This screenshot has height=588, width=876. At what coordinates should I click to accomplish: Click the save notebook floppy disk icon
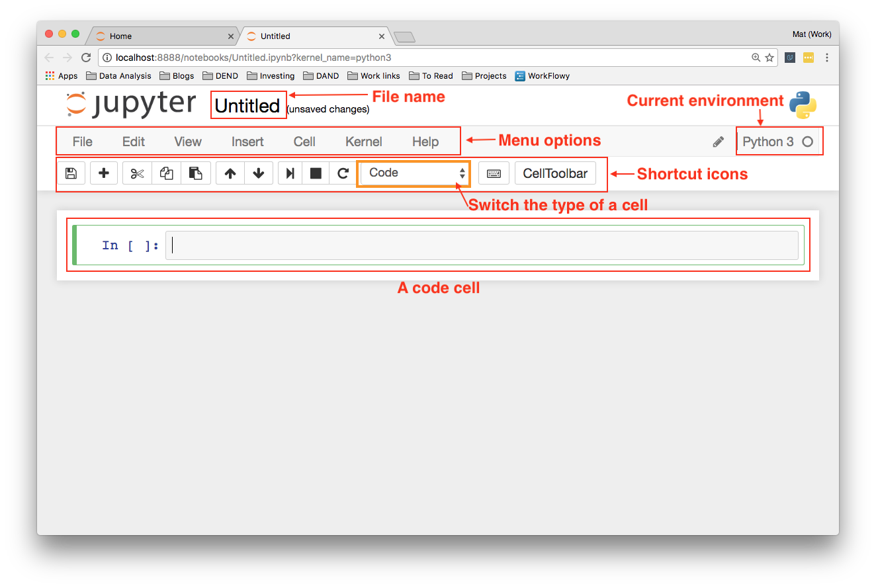coord(71,173)
